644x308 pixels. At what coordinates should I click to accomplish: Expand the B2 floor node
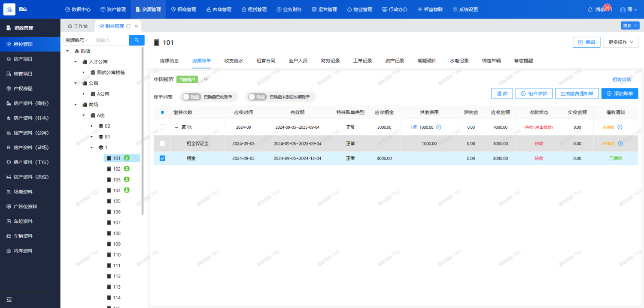coord(91,126)
